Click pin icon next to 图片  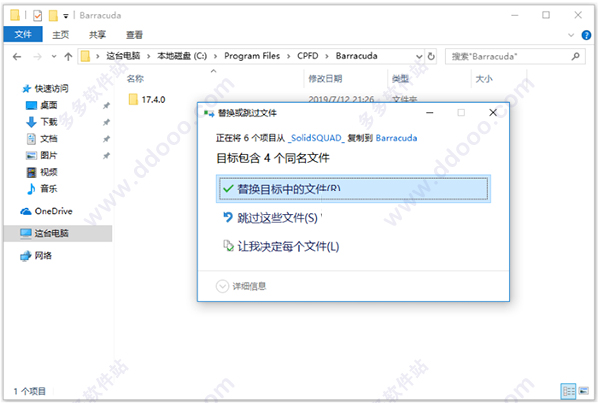106,156
